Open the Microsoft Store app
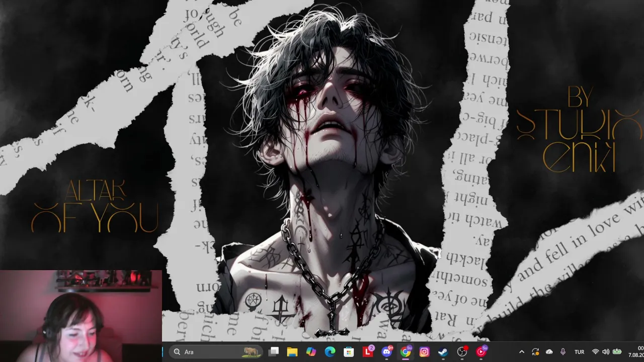This screenshot has width=644, height=362. coord(349,352)
